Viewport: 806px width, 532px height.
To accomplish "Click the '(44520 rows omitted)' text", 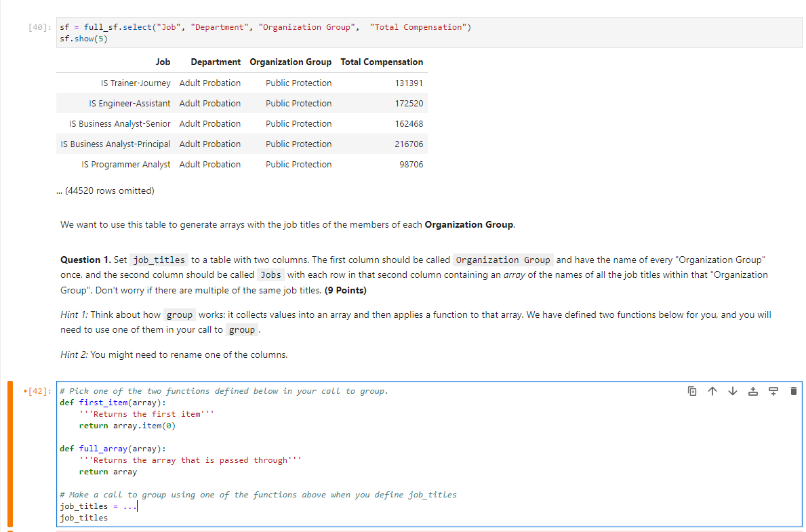I will click(110, 190).
